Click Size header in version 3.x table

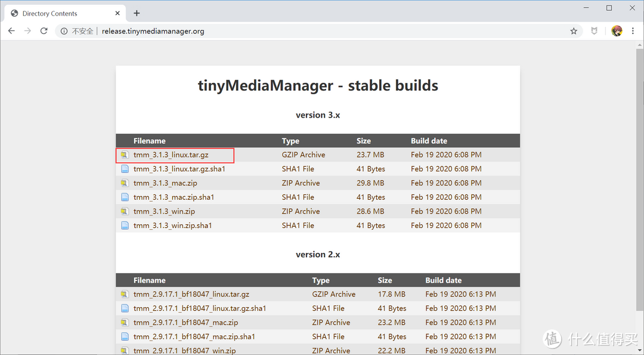click(x=364, y=141)
